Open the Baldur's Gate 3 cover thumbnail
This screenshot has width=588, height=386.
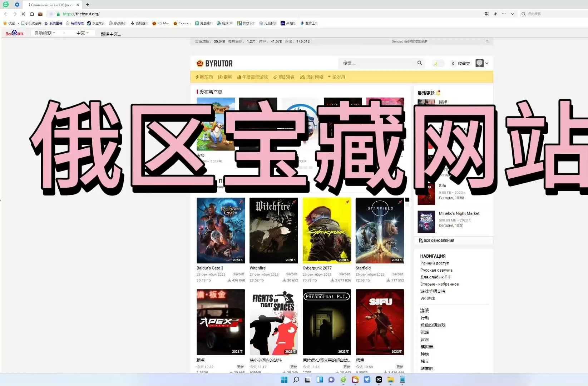coord(221,231)
